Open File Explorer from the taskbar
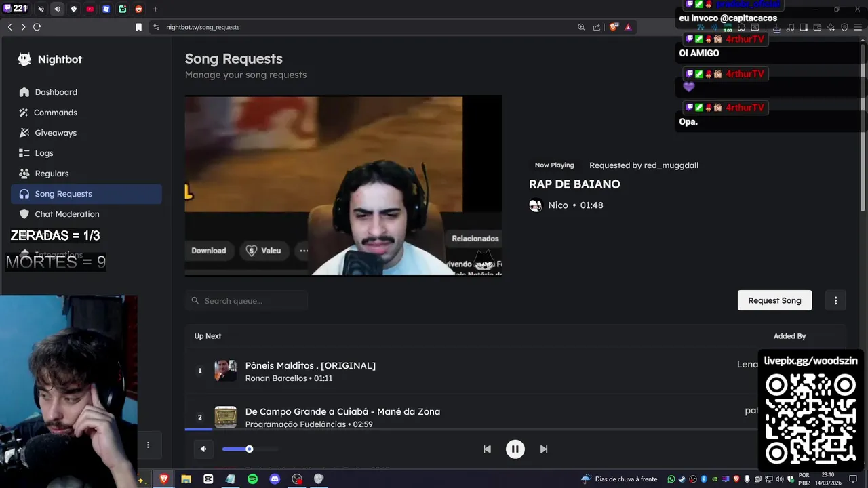This screenshot has width=868, height=488. click(186, 479)
